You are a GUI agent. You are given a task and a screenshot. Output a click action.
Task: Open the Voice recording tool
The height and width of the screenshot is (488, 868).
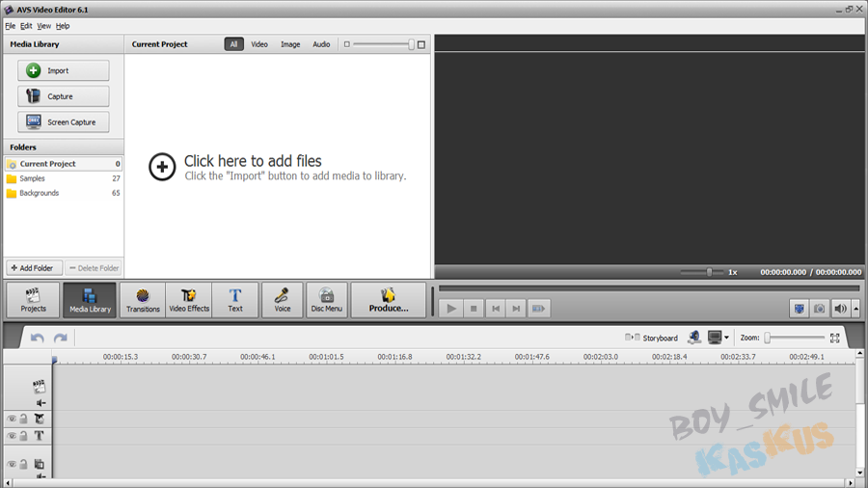(x=283, y=300)
